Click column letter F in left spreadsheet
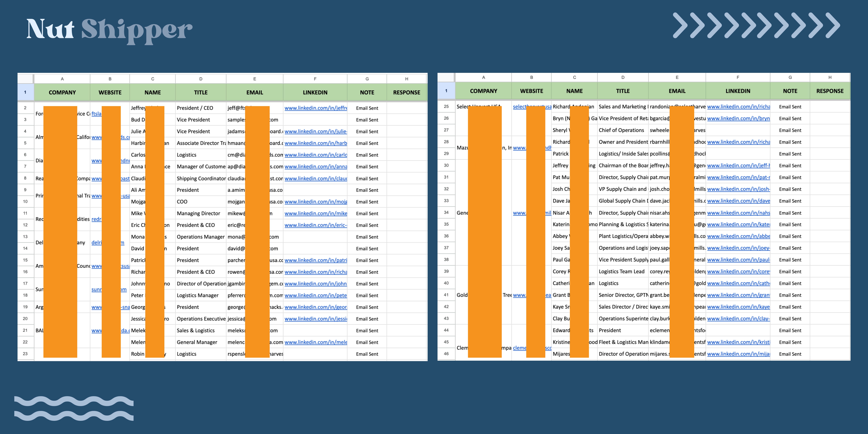This screenshot has width=868, height=434. pyautogui.click(x=315, y=79)
